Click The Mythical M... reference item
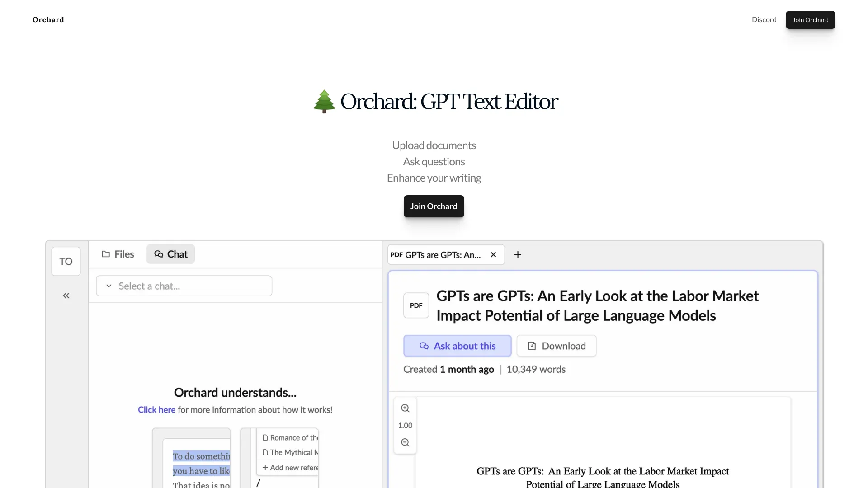868x488 pixels. 290,452
